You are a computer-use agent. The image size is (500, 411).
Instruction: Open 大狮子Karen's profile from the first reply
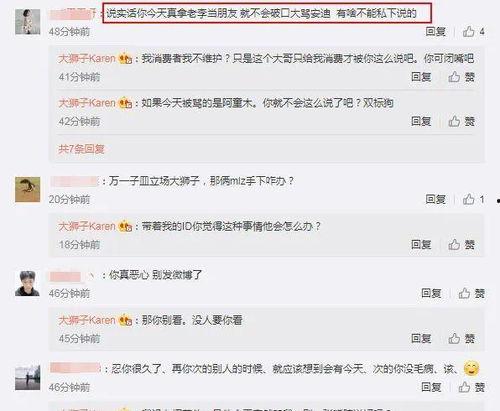tap(87, 59)
